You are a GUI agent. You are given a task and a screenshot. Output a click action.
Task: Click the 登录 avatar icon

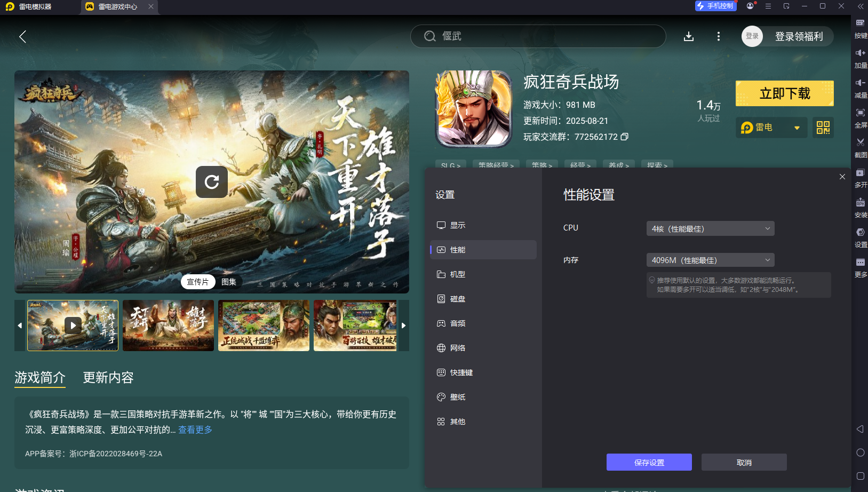point(752,36)
